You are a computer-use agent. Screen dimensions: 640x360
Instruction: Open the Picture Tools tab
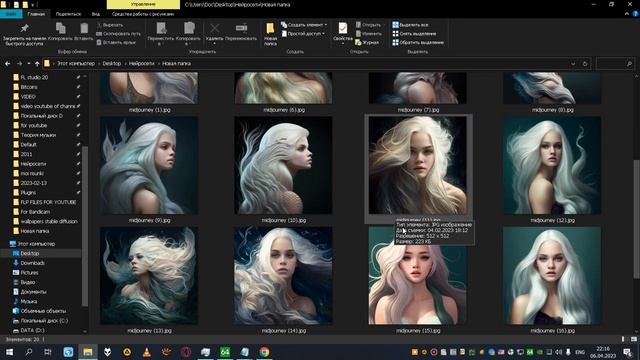click(143, 14)
